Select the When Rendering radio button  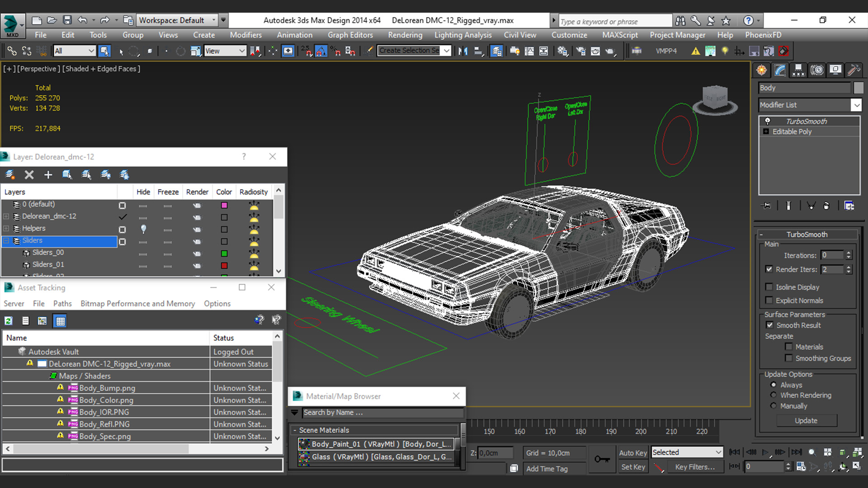point(774,395)
